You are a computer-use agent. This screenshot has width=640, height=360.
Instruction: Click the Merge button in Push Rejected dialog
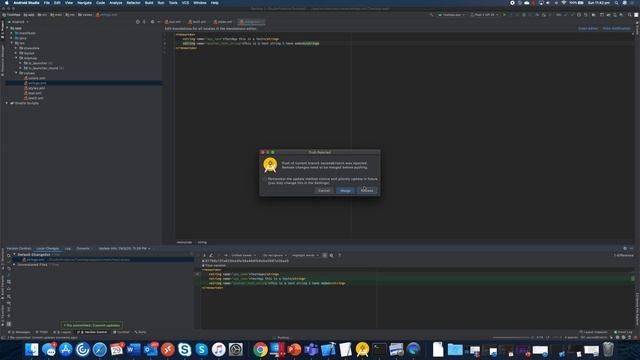coord(345,191)
